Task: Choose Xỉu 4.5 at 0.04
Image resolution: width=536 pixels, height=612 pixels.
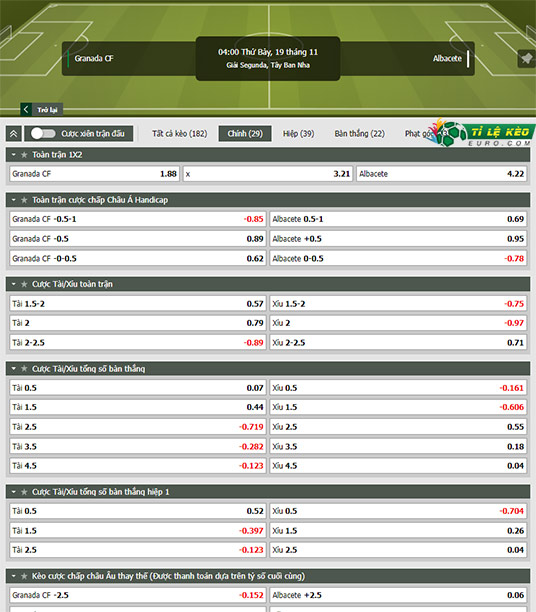Action: tap(398, 466)
